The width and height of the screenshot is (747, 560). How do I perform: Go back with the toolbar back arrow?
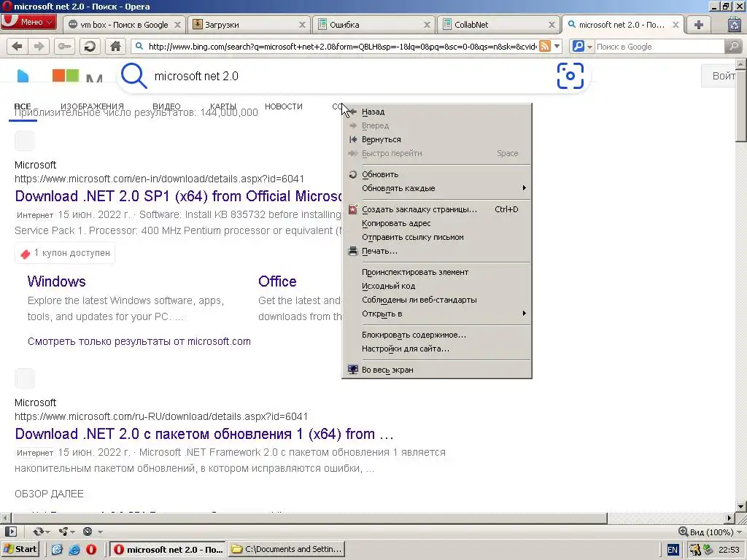tap(18, 46)
